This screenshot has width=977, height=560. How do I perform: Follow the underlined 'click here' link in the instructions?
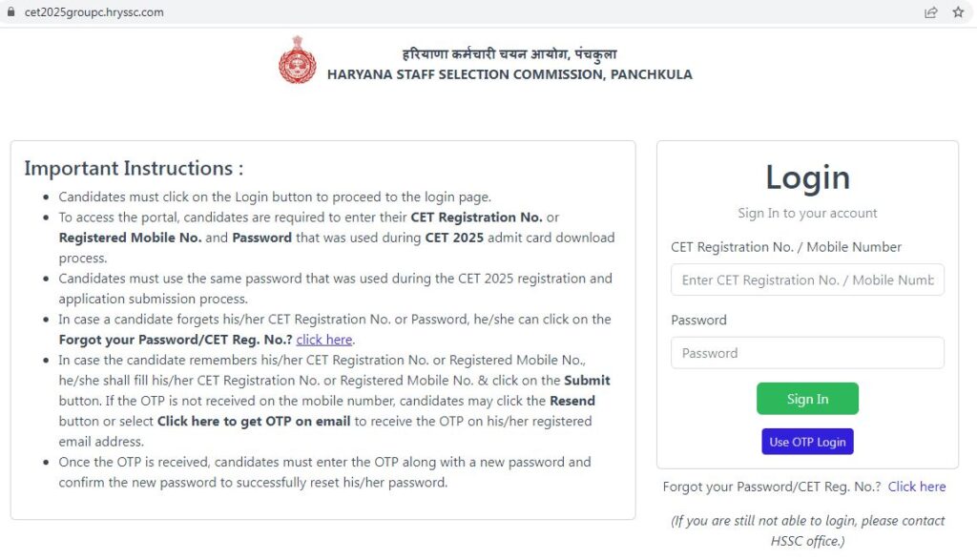324,340
